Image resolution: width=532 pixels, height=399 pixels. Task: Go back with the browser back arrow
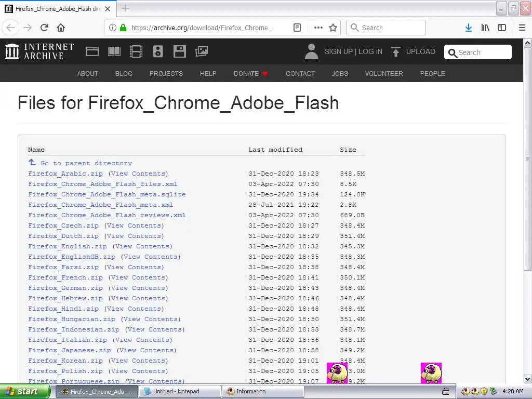10,28
